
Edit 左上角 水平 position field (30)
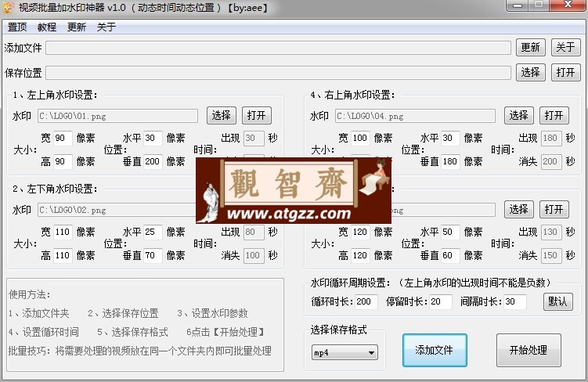click(x=153, y=138)
